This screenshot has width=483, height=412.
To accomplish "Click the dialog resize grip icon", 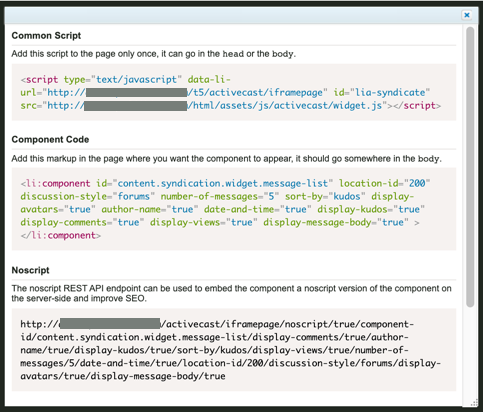I will coord(474,403).
